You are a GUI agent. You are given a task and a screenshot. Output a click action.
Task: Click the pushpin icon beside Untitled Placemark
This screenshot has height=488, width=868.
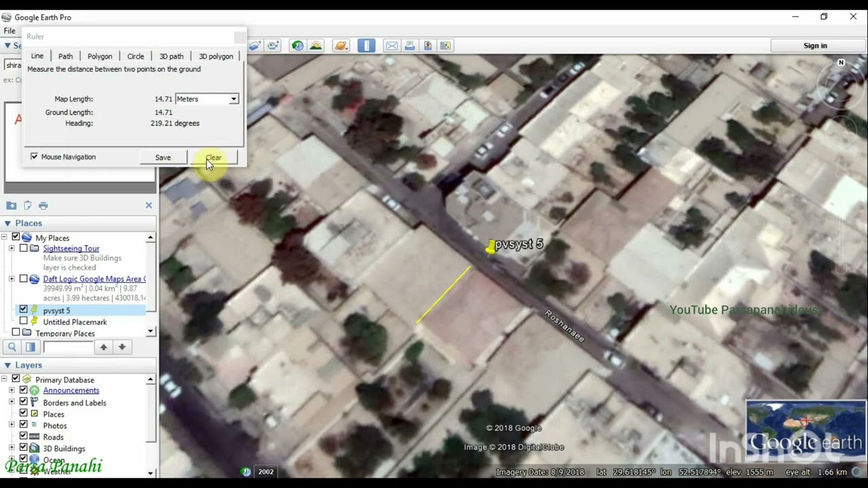pyautogui.click(x=35, y=321)
